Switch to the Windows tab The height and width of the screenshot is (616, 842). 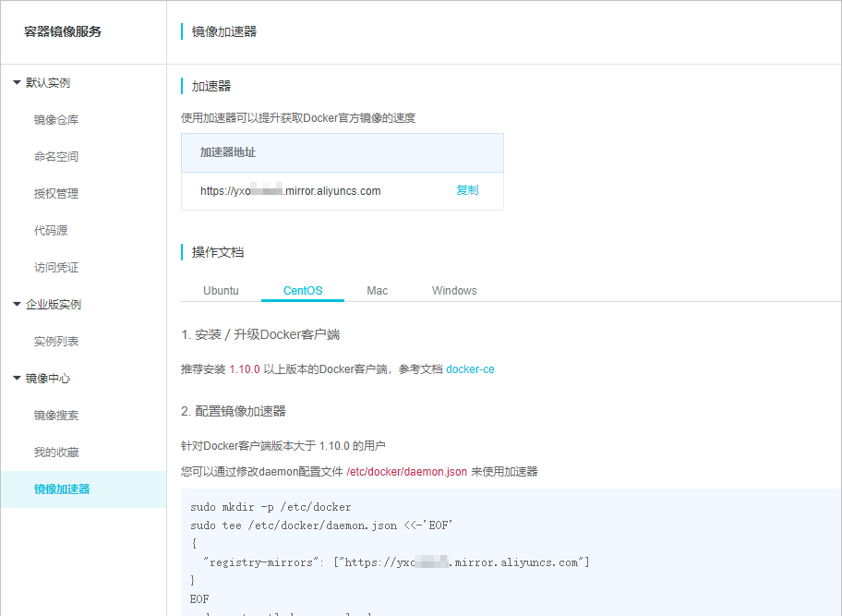[x=454, y=291]
